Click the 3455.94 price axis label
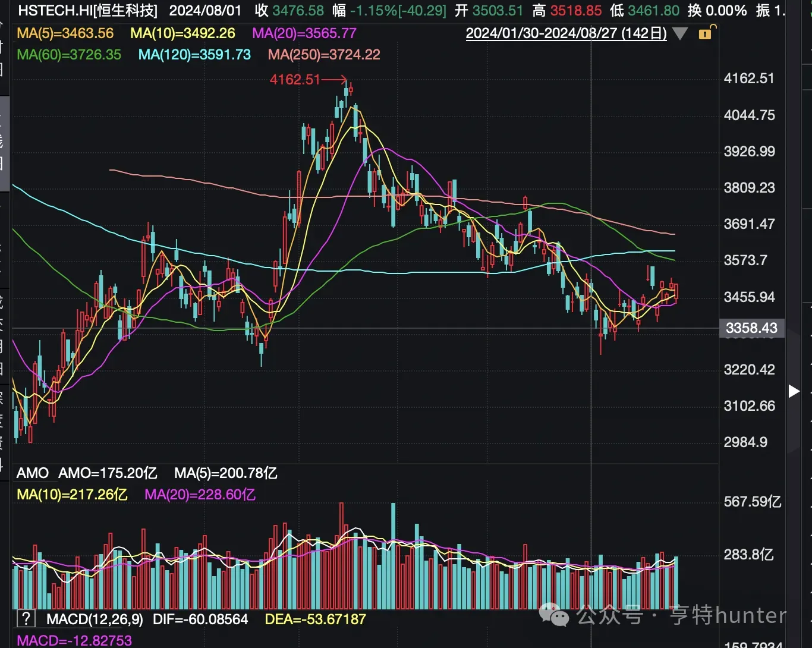This screenshot has width=812, height=648. 749,297
